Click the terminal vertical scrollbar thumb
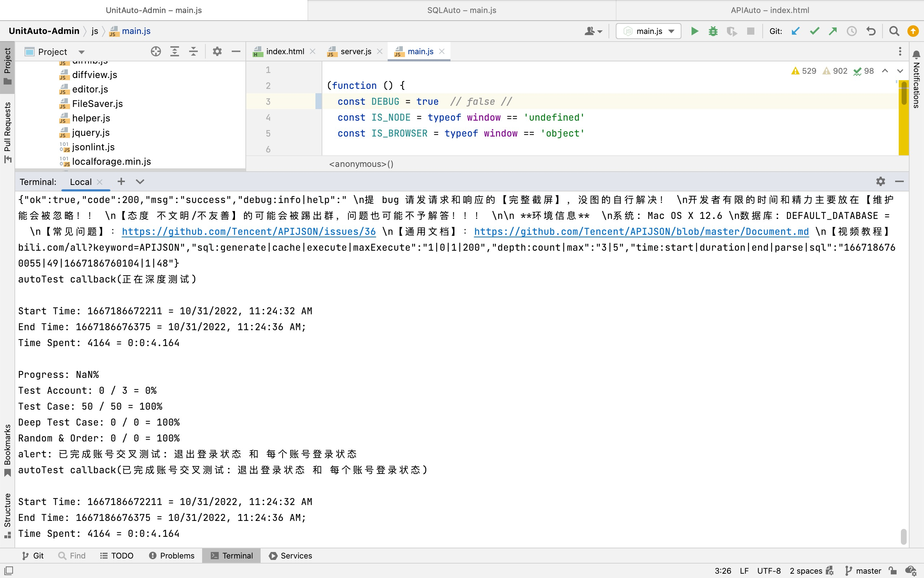The width and height of the screenshot is (924, 578). pyautogui.click(x=903, y=536)
